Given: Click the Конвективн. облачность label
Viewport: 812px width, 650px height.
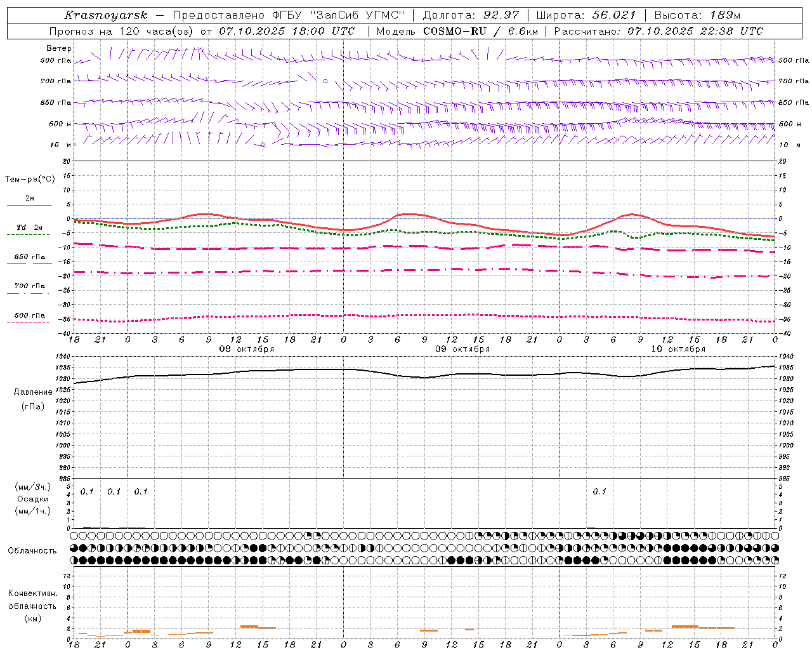Looking at the screenshot, I should (32, 600).
